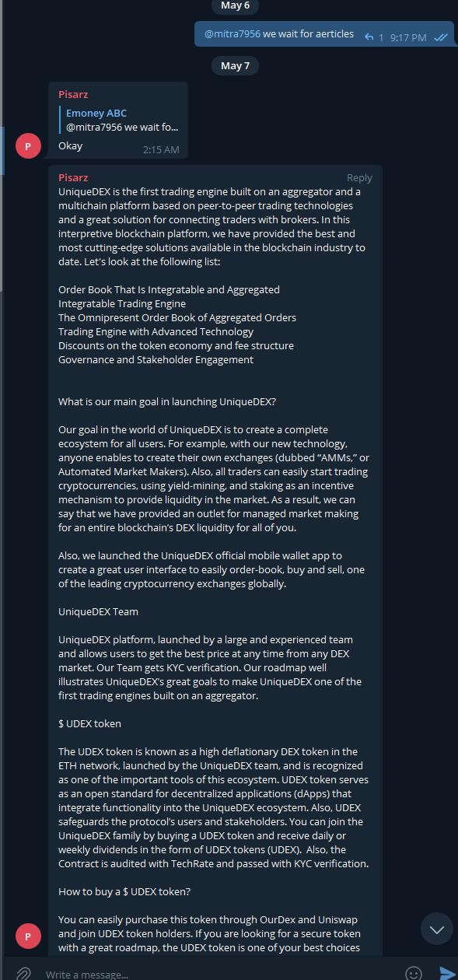This screenshot has height=980, width=458.
Task: Click the May 6 date badge at the top
Action: [x=236, y=6]
